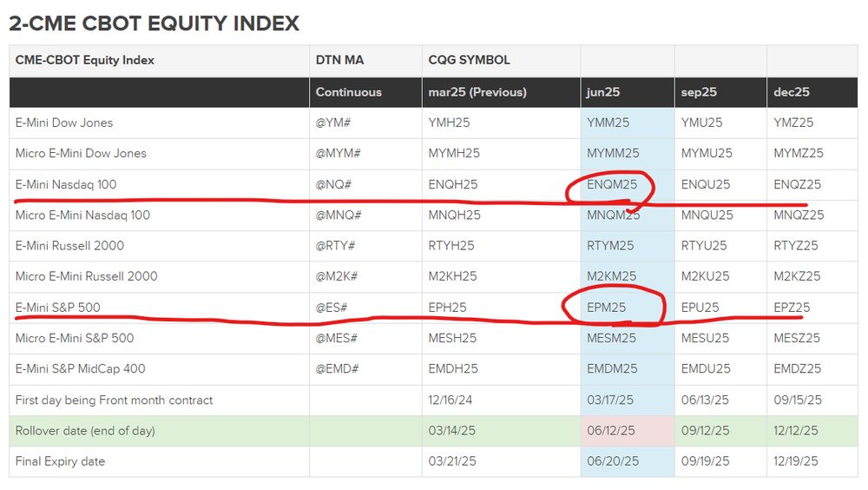Click the 'EPU25' symbol cell
The width and height of the screenshot is (868, 490).
700,307
